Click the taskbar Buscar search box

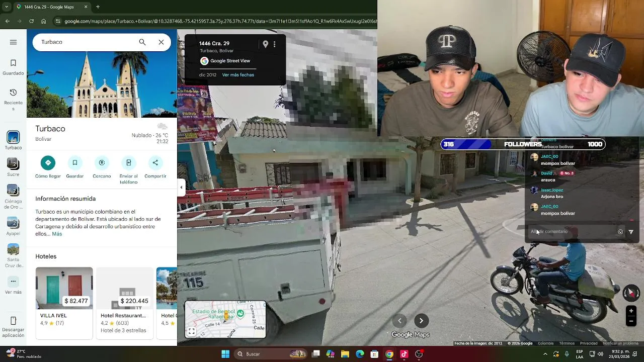[272, 354]
